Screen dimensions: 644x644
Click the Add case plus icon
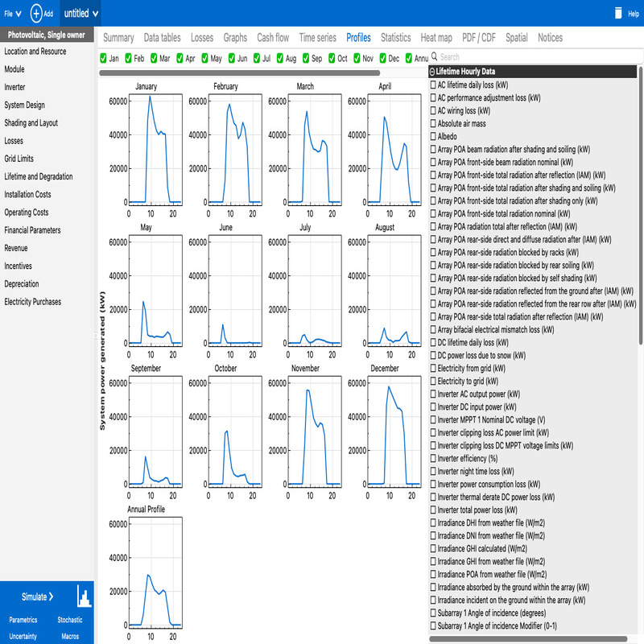36,13
